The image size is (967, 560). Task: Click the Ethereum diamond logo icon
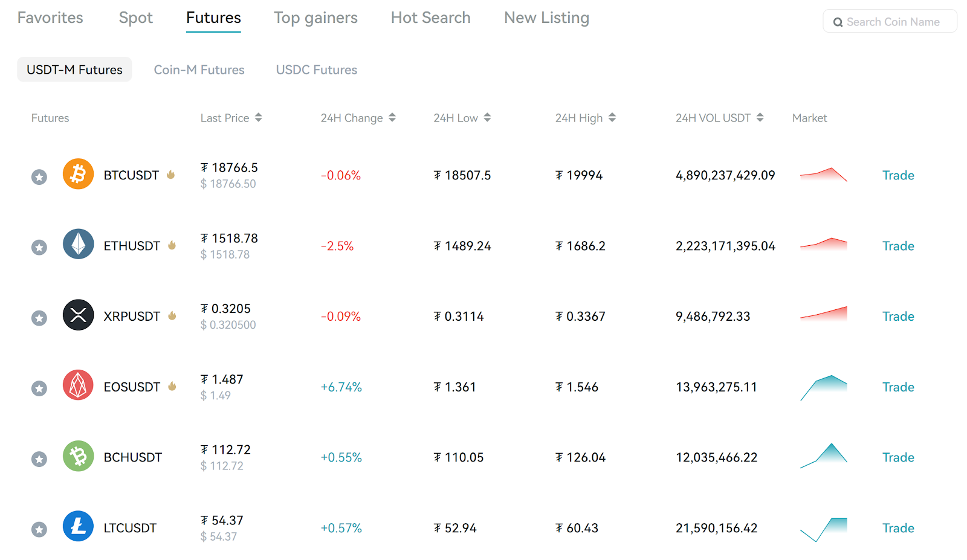[78, 244]
